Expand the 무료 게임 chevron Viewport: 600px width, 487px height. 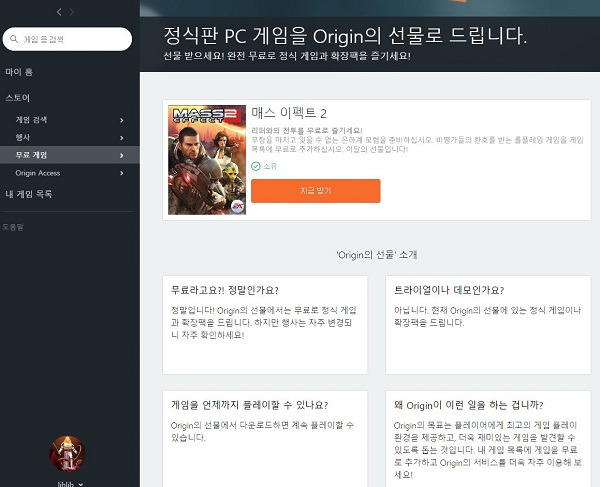tap(122, 155)
